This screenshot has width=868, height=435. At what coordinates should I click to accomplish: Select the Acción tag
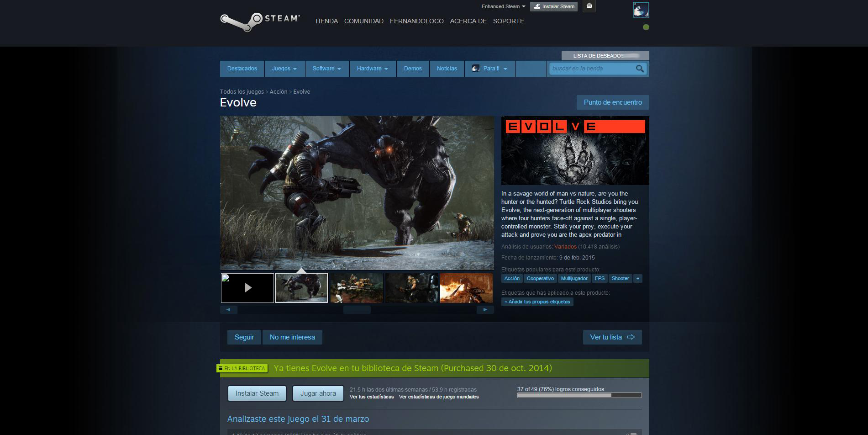pyautogui.click(x=512, y=278)
